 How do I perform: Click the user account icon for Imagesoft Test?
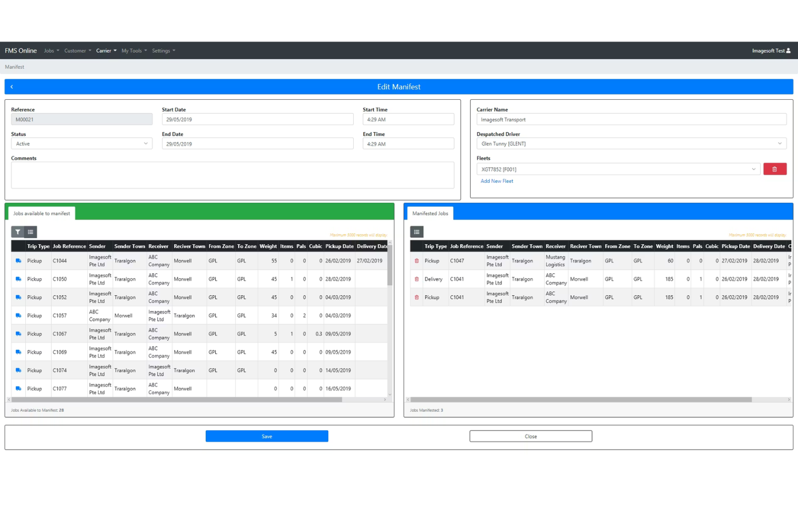tap(787, 50)
